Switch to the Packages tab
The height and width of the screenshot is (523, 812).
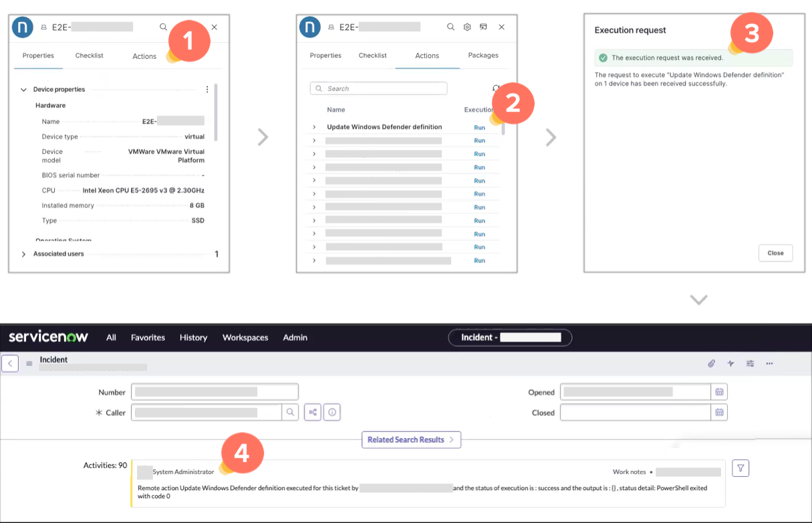point(483,56)
